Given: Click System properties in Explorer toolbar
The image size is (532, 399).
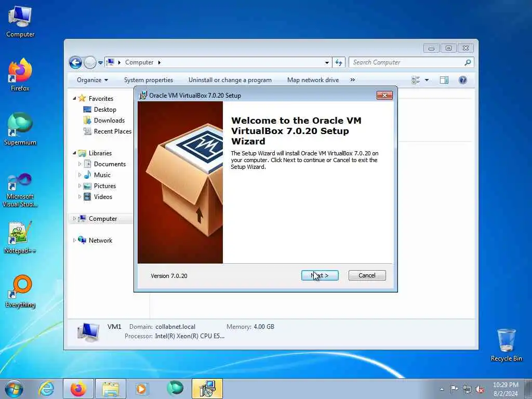Looking at the screenshot, I should [149, 80].
